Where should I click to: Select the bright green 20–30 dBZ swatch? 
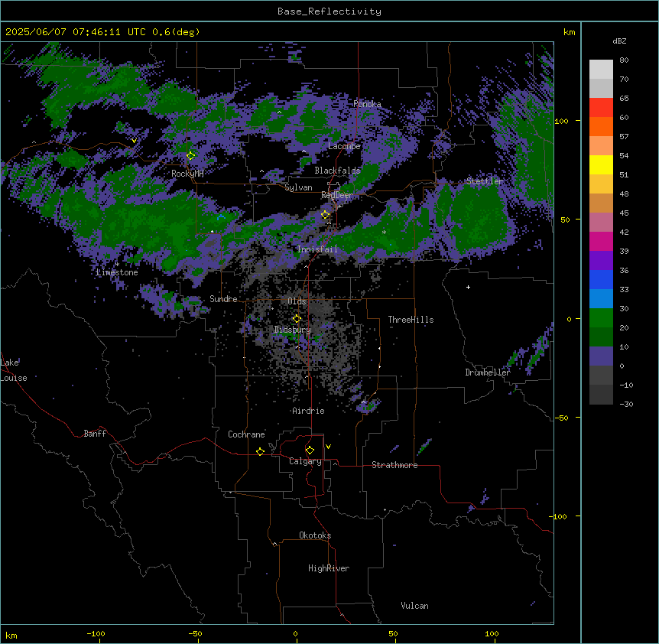point(601,318)
